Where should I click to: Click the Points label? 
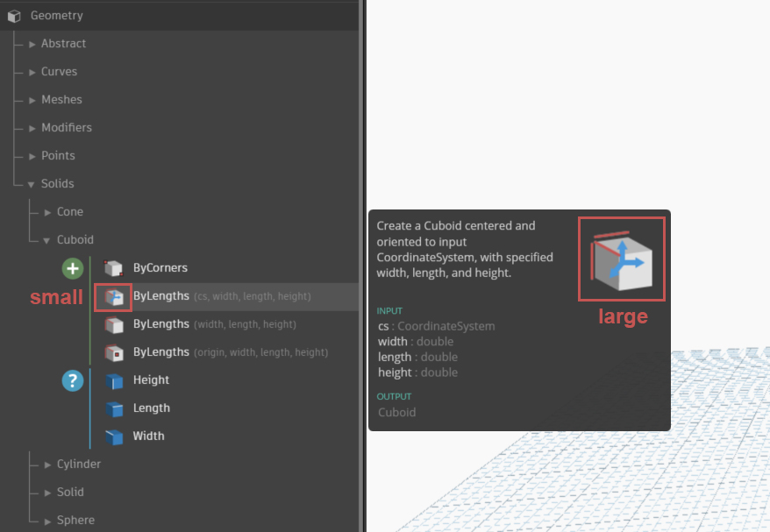click(58, 156)
